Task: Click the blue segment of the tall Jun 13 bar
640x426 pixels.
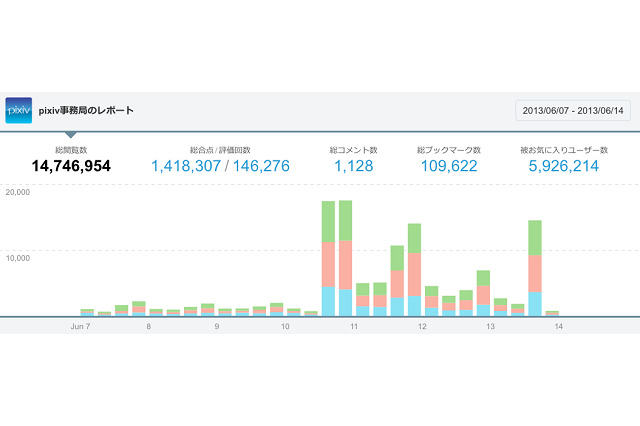Action: [535, 303]
